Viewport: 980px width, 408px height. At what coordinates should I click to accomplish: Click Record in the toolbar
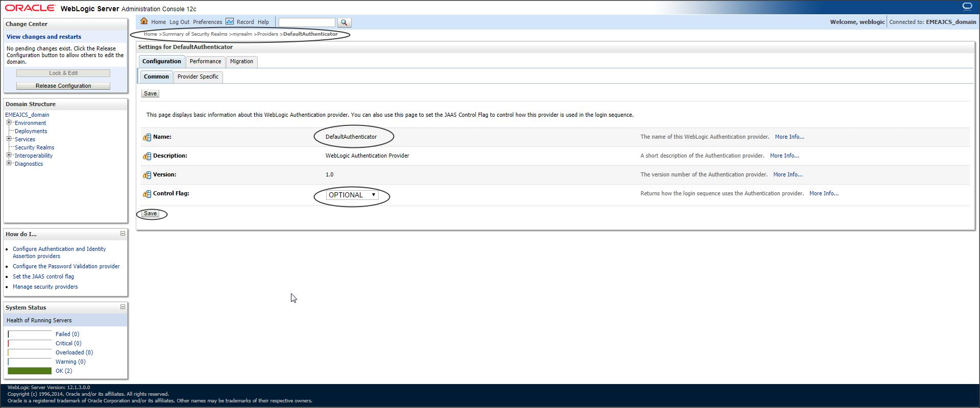click(245, 22)
